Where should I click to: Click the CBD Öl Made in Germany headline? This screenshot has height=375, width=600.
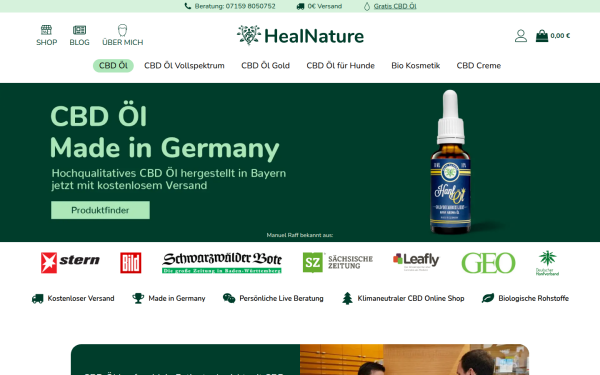coord(165,132)
